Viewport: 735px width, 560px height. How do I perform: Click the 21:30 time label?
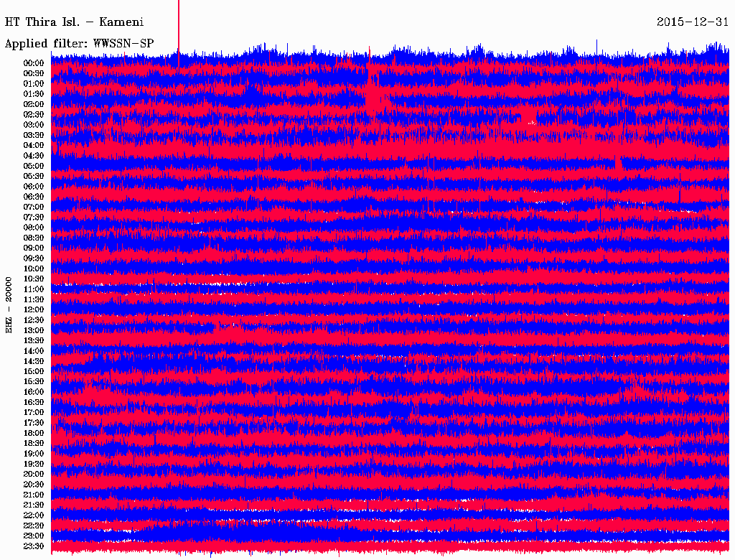[34, 505]
